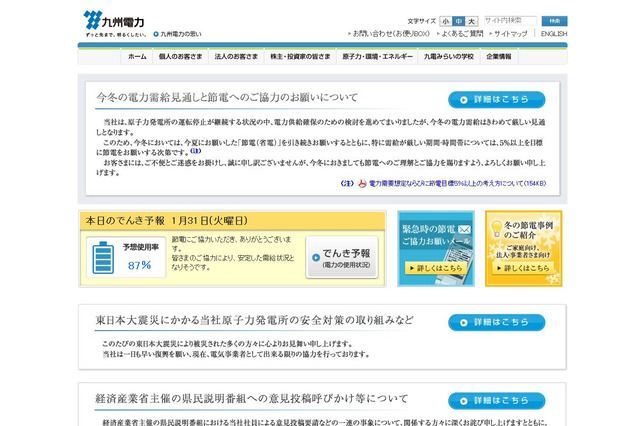This screenshot has height=426, width=640.
Task: Click the 経済産業省主催の県民説明番組 heading
Action: [252, 398]
